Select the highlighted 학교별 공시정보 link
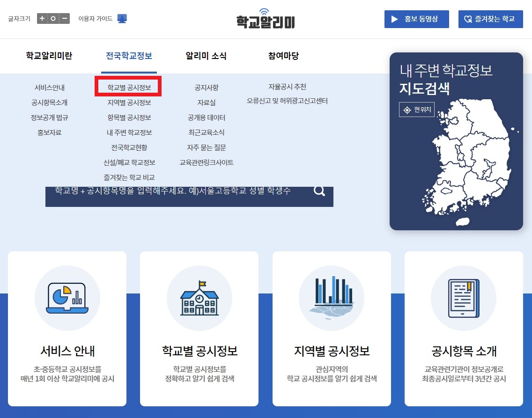Screen dimensions: 532x418 click(x=128, y=87)
